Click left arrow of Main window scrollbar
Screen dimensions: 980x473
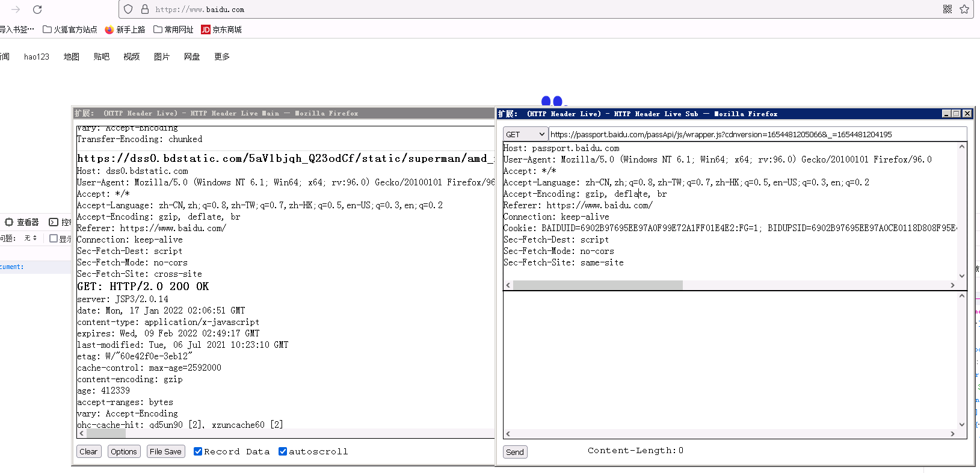82,433
